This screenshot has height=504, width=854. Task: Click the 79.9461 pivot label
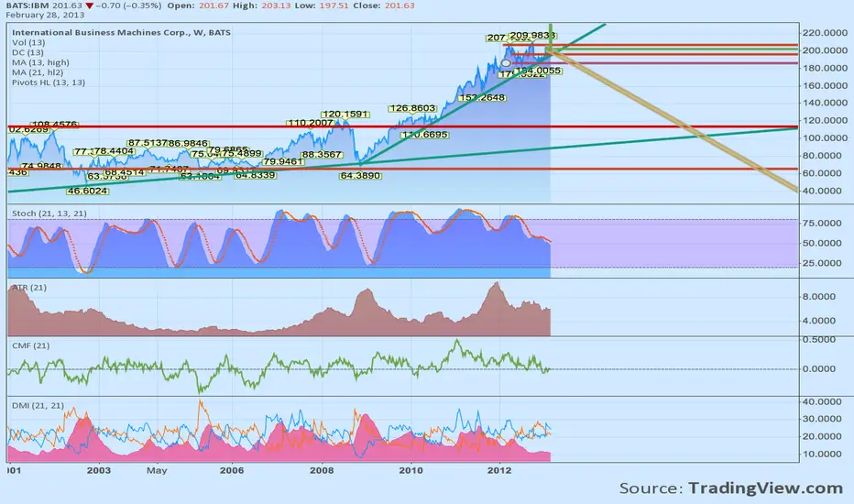coord(282,162)
